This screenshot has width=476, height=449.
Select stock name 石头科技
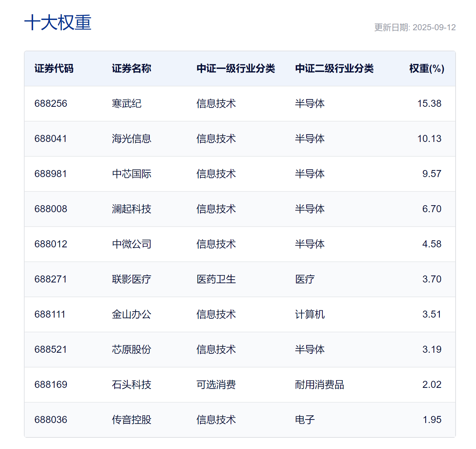tap(131, 385)
